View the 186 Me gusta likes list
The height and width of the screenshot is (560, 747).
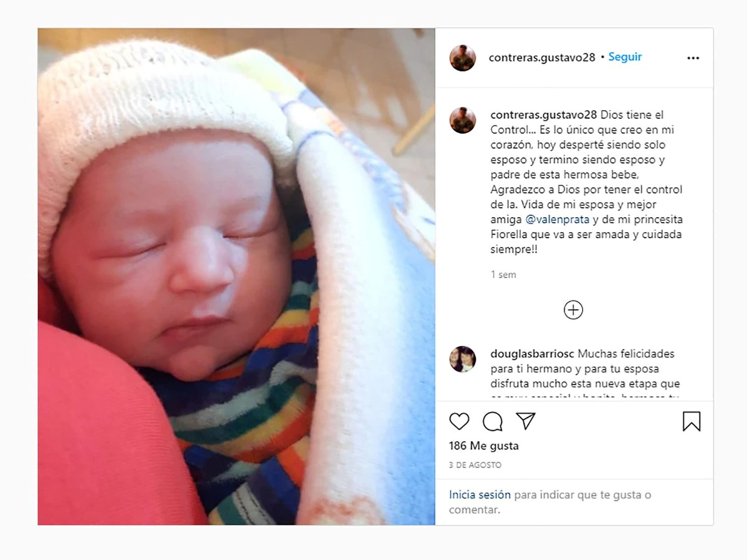tap(484, 446)
